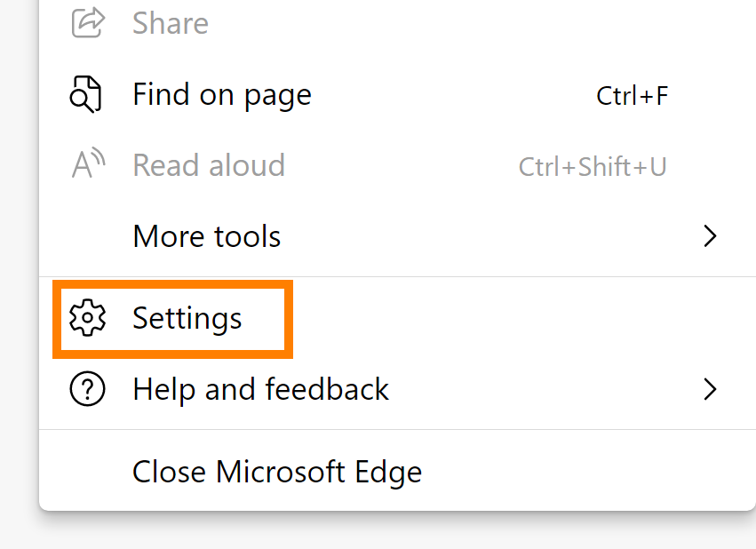Click the Settings gear icon
Viewport: 756px width, 549px height.
(87, 318)
